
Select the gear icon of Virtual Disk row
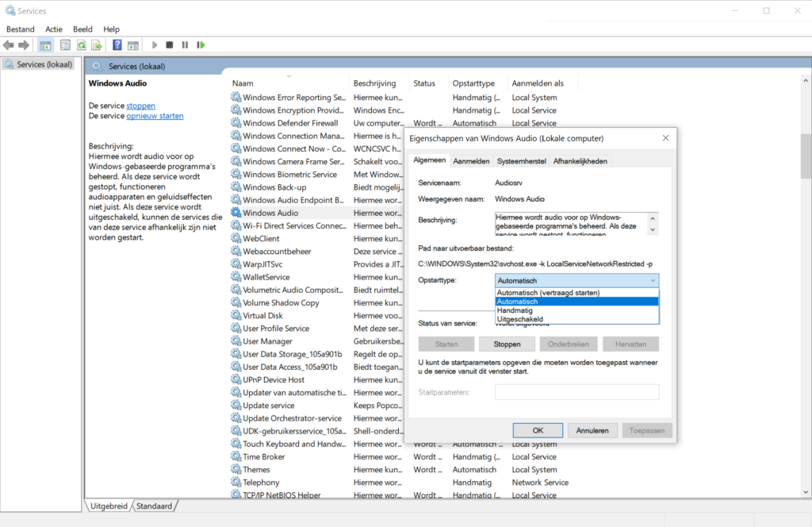click(236, 316)
